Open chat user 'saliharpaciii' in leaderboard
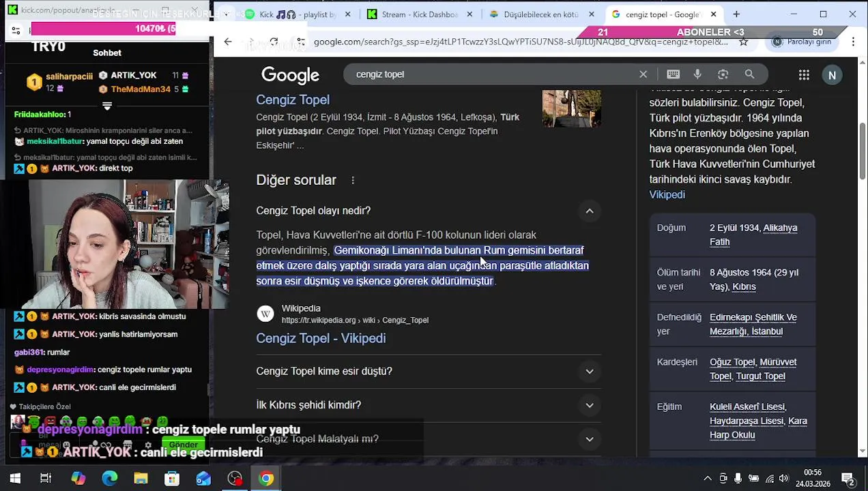Viewport: 868px width, 491px height. pos(69,76)
